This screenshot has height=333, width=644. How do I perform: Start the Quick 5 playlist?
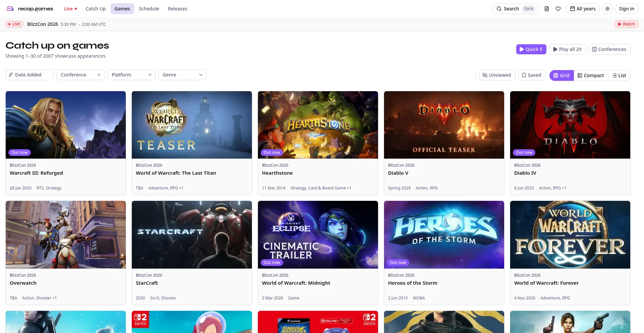tap(531, 49)
